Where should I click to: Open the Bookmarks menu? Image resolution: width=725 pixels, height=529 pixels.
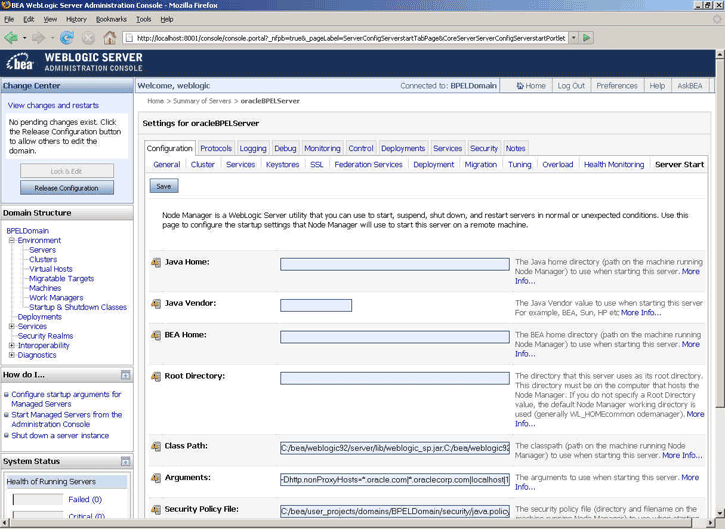111,19
